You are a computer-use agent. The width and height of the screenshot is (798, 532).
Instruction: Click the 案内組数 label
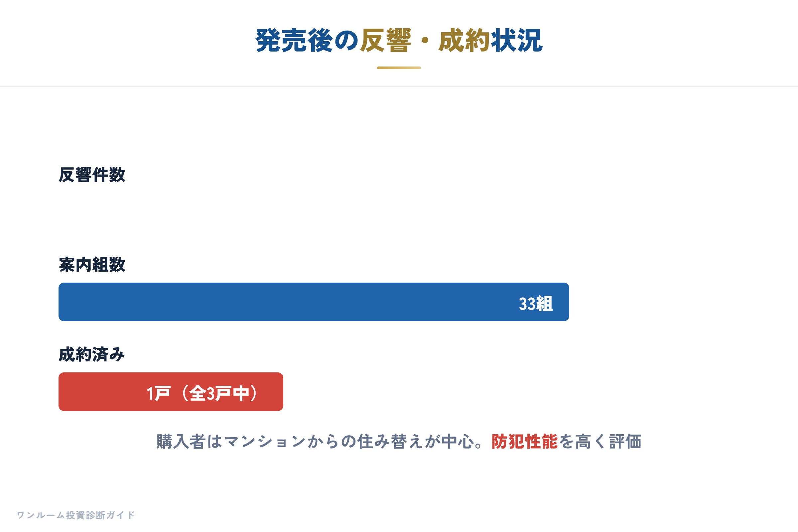coord(92,265)
